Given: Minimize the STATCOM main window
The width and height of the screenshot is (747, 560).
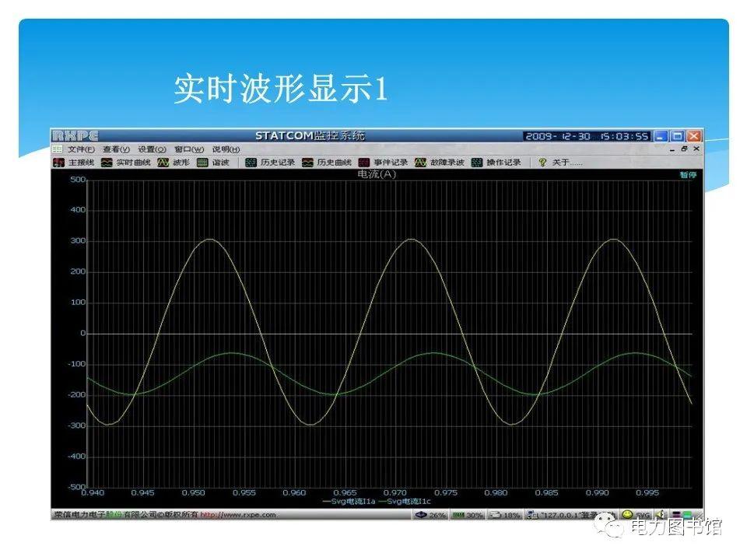Looking at the screenshot, I should click(x=661, y=136).
